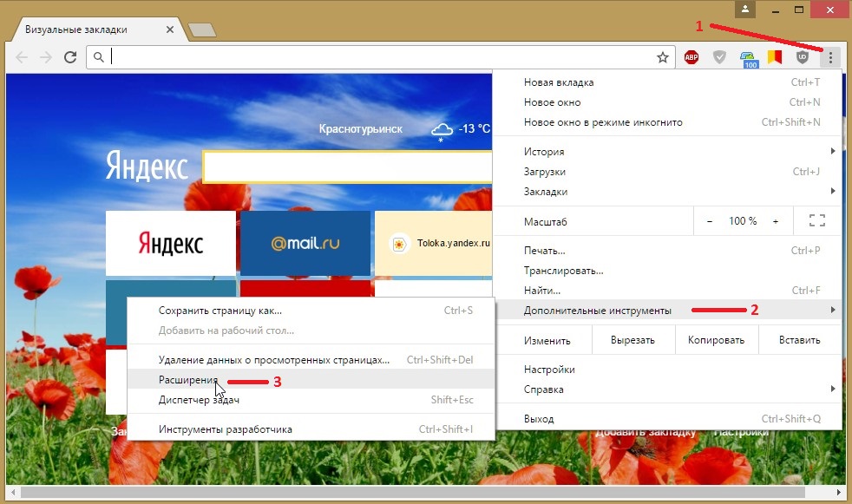Expand the История submenu
This screenshot has height=504, width=852.
pos(667,152)
